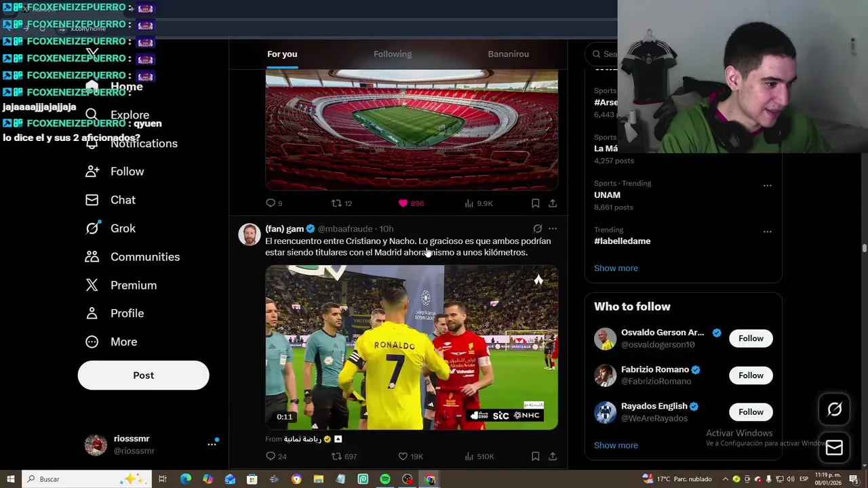The image size is (868, 488).
Task: Open UNAM trending topic
Action: pos(607,195)
